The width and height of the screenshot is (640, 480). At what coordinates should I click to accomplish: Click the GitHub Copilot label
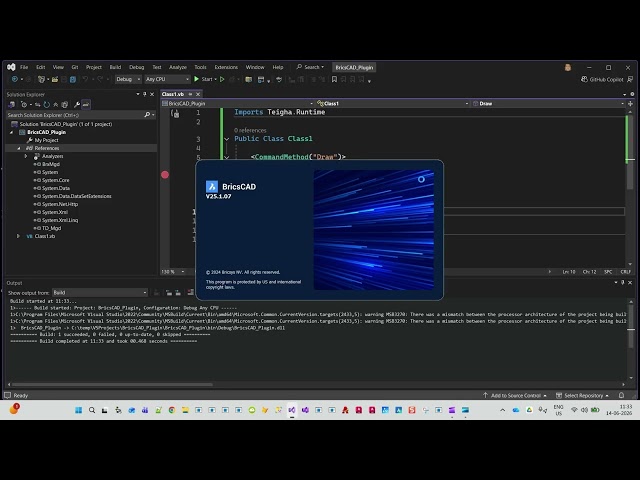pyautogui.click(x=606, y=80)
